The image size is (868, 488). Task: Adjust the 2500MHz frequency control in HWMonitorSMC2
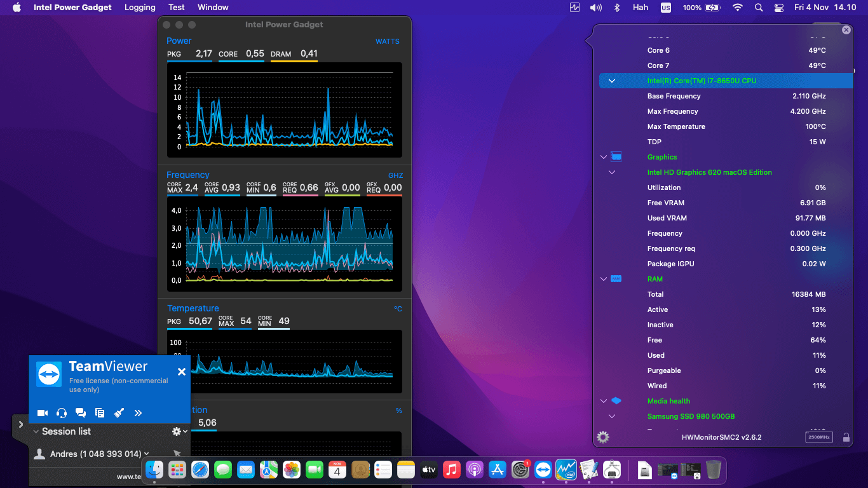[818, 437]
